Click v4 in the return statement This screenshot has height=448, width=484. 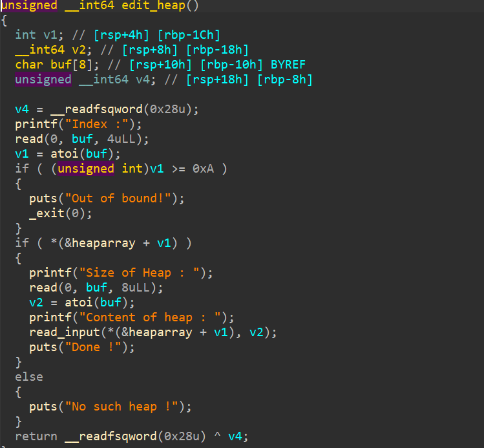[235, 436]
